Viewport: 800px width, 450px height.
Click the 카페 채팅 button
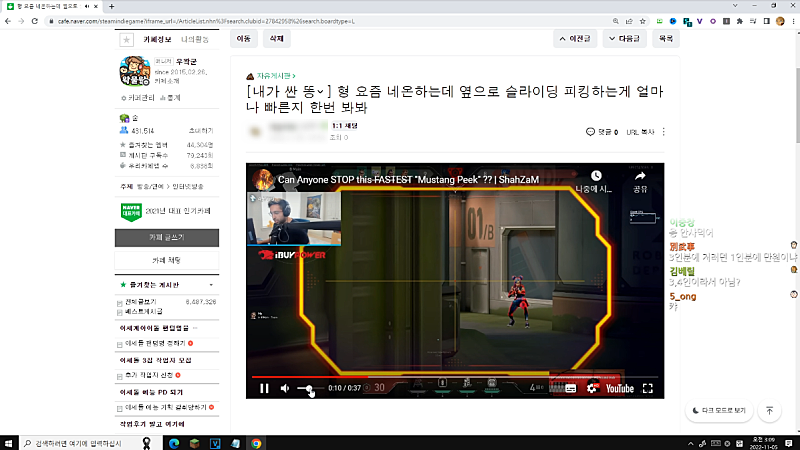167,260
